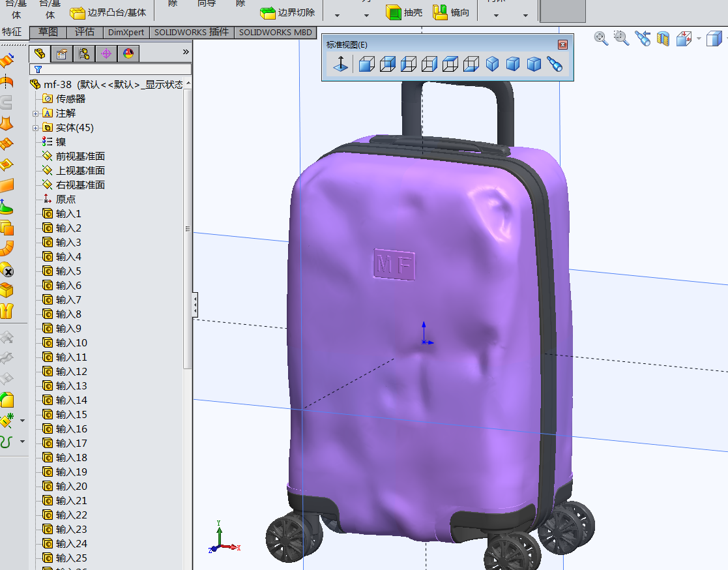Image resolution: width=728 pixels, height=570 pixels.
Task: Open the View Orientation dropdown arrow
Action: pyautogui.click(x=699, y=38)
